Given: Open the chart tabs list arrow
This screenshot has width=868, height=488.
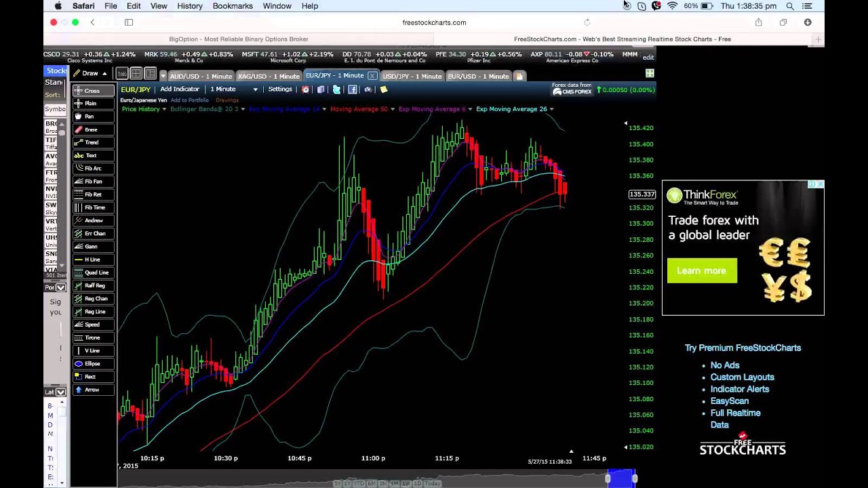Looking at the screenshot, I should tap(163, 76).
